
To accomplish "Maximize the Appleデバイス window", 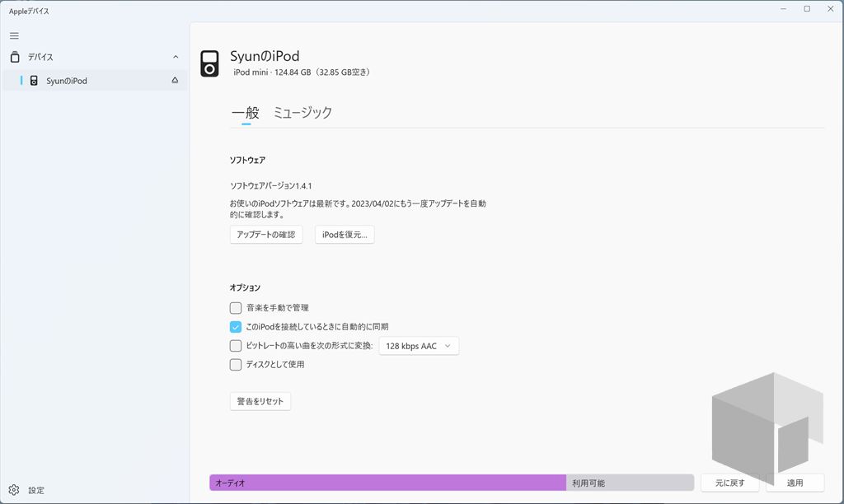I will (807, 8).
